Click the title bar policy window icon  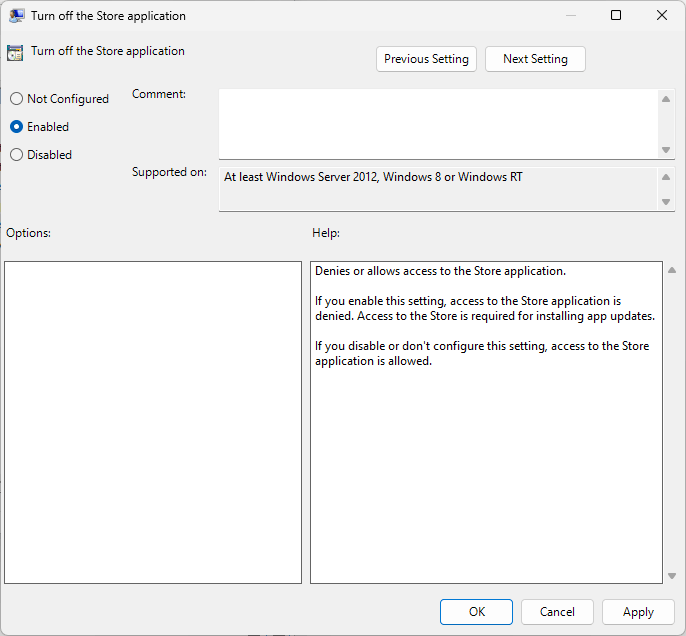tap(17, 16)
